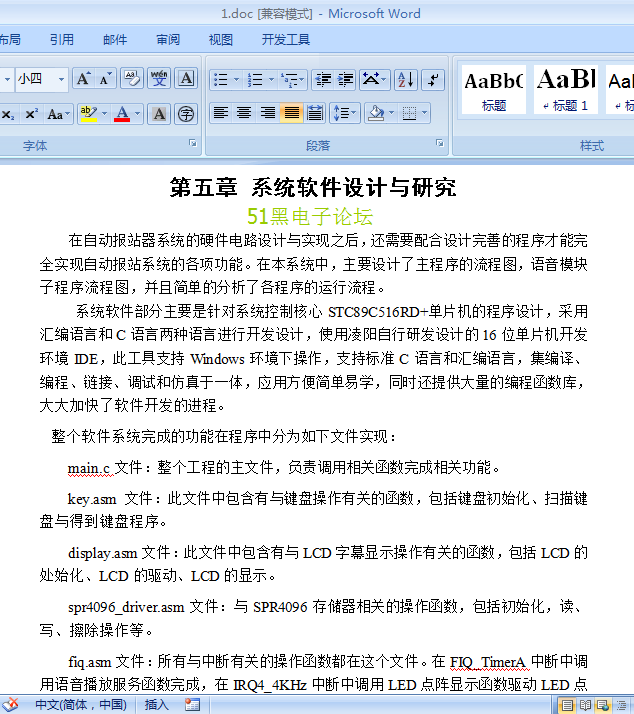This screenshot has height=714, width=634.
Task: Sort text with the A-Z icon
Action: [x=406, y=80]
